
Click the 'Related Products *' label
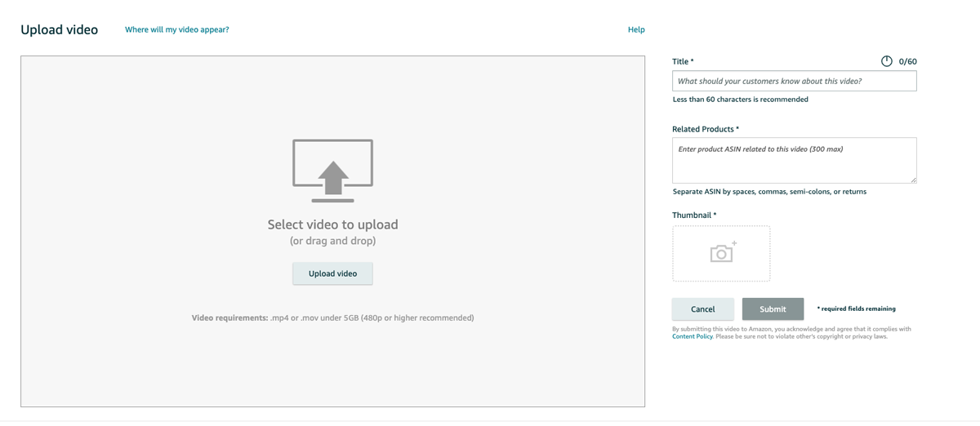coord(705,129)
